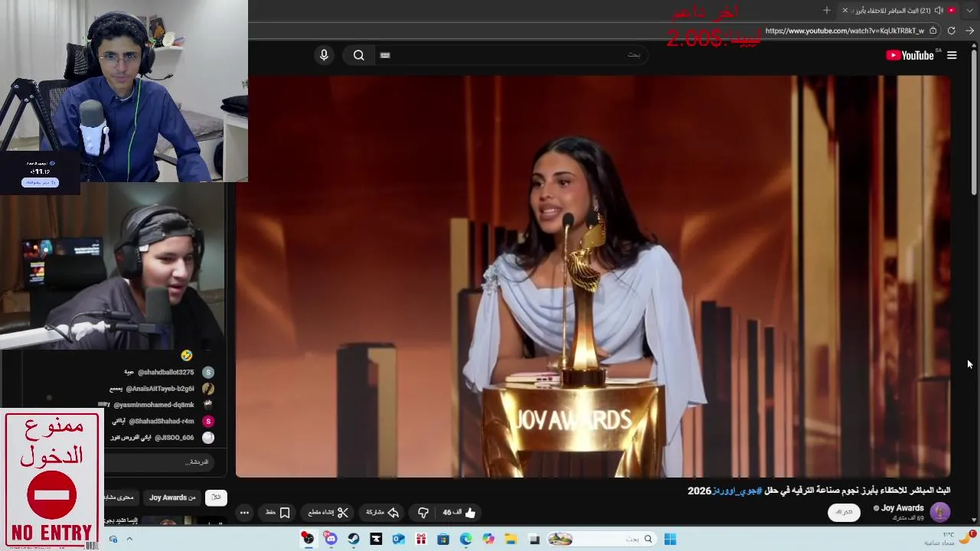This screenshot has height=551, width=980.
Task: Click chat user @AnaïsAitTayeb-b2g6i
Action: (160, 389)
